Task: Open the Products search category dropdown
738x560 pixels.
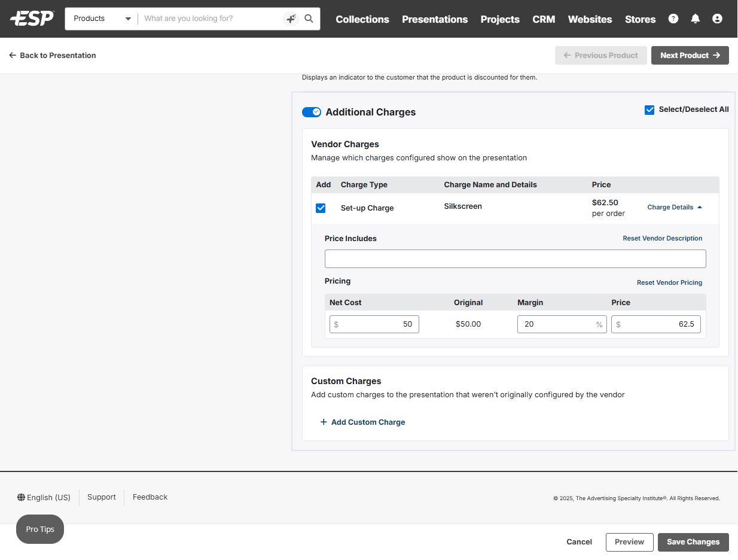Action: pyautogui.click(x=102, y=19)
